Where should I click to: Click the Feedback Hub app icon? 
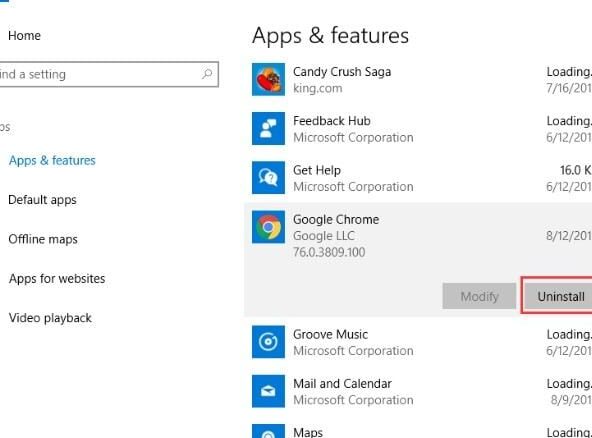[268, 128]
